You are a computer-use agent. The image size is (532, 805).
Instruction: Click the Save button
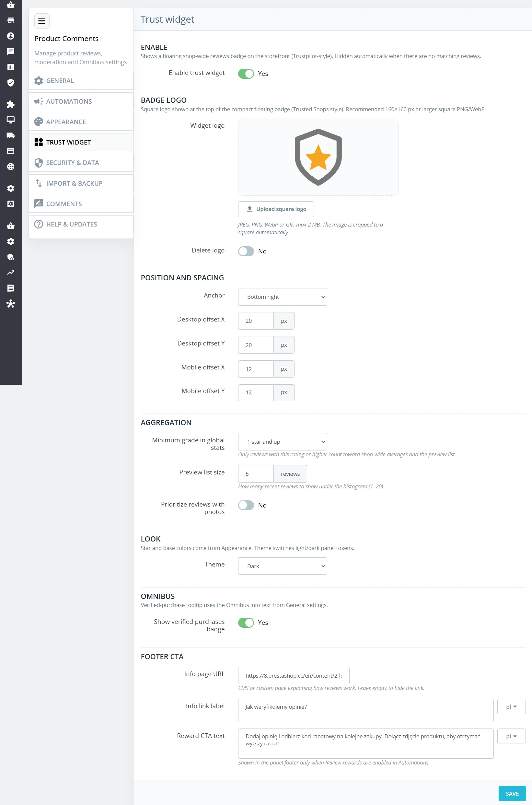point(512,793)
